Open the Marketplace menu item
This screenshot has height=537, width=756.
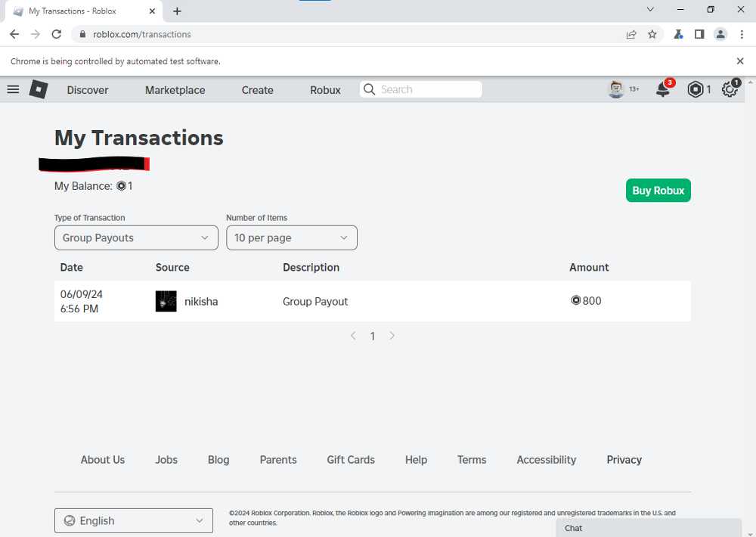[x=175, y=90]
